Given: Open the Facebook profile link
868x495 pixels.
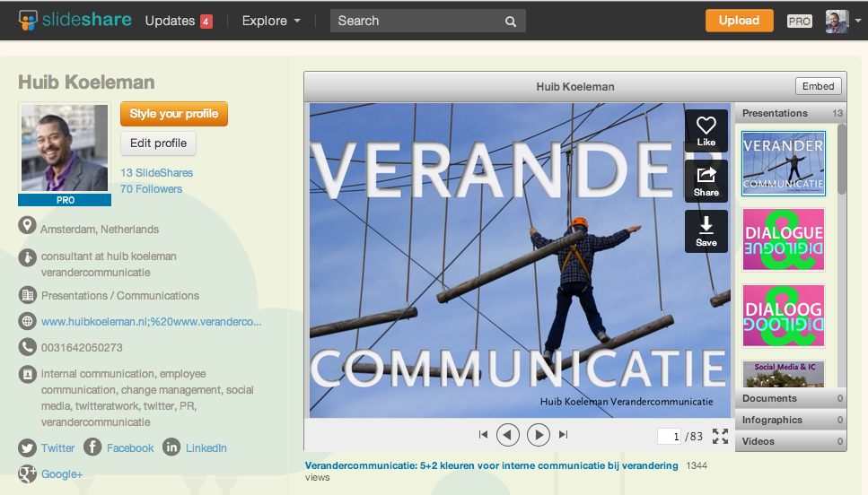Looking at the screenshot, I should [130, 448].
